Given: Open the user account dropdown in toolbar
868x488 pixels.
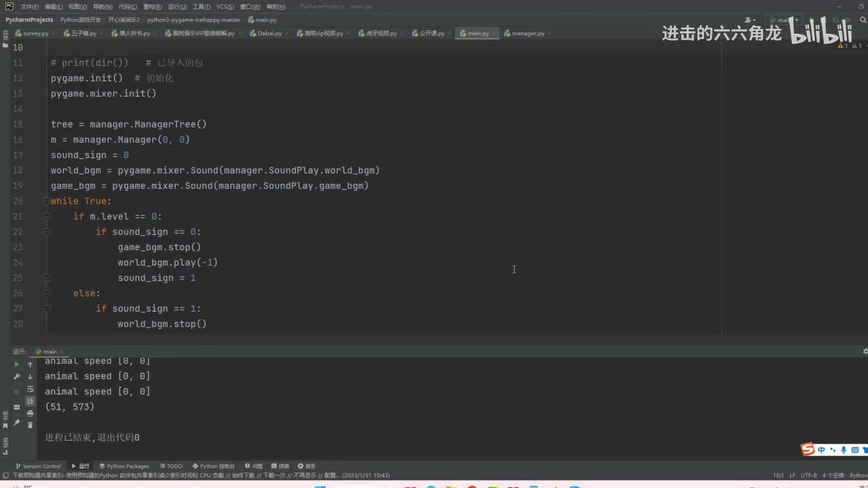Looking at the screenshot, I should click(751, 20).
